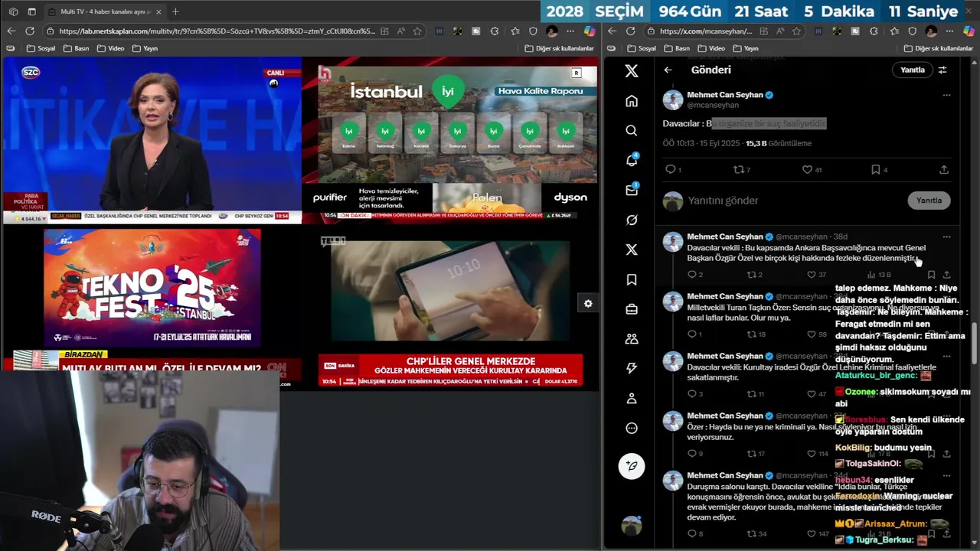Open the More circle icon in X sidebar
Image resolution: width=980 pixels, height=551 pixels.
pyautogui.click(x=632, y=429)
